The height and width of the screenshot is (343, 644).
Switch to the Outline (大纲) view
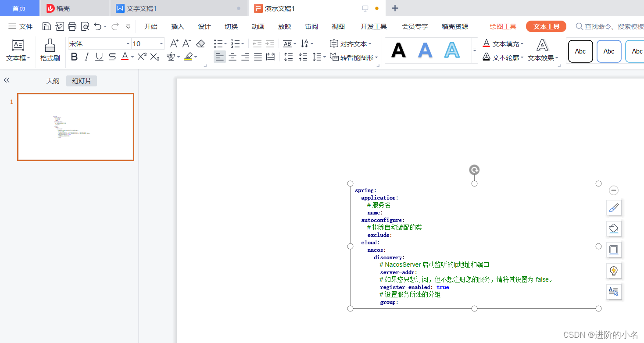[53, 81]
